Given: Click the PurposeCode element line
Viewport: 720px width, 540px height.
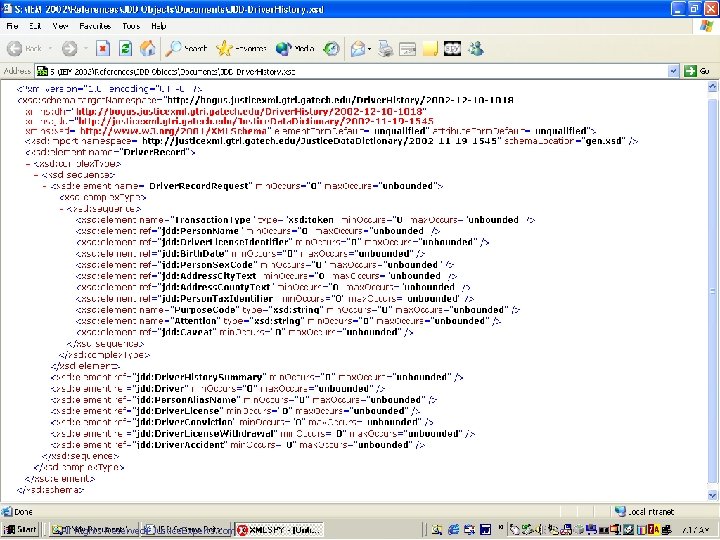Looking at the screenshot, I should pos(298,309).
